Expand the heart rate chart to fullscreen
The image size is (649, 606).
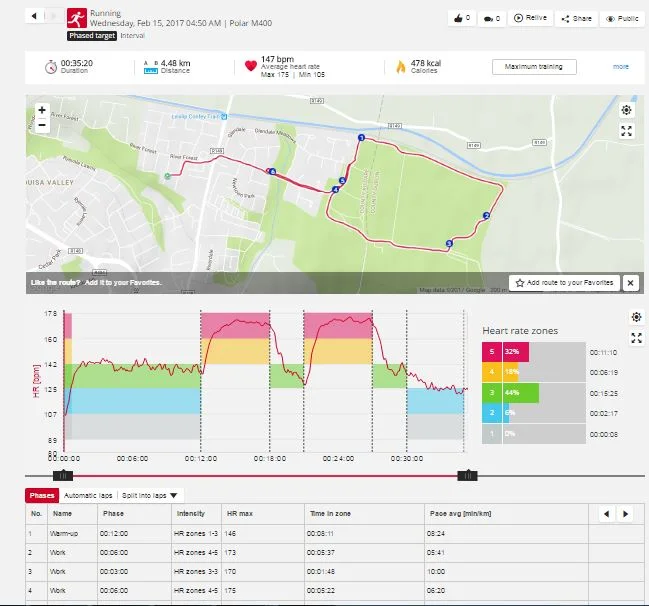click(x=636, y=337)
